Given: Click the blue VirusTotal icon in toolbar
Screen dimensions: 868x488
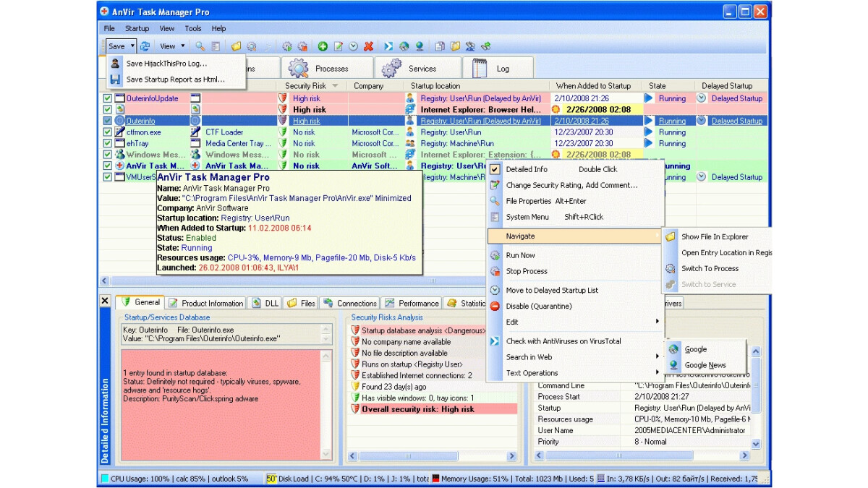Looking at the screenshot, I should 388,46.
